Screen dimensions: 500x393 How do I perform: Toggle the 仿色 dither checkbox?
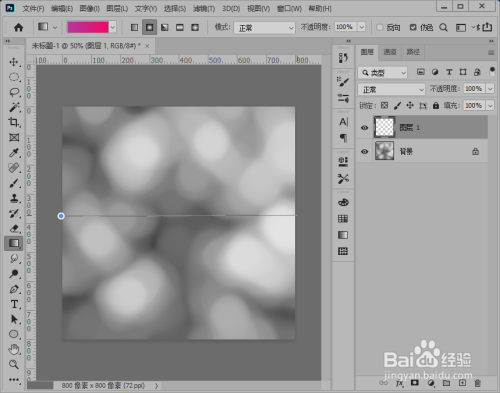(x=413, y=27)
